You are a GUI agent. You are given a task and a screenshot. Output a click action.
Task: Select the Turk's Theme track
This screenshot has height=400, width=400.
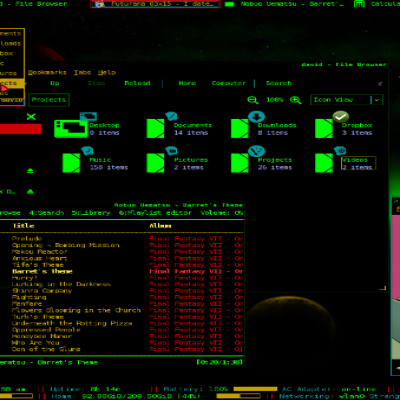(38, 317)
